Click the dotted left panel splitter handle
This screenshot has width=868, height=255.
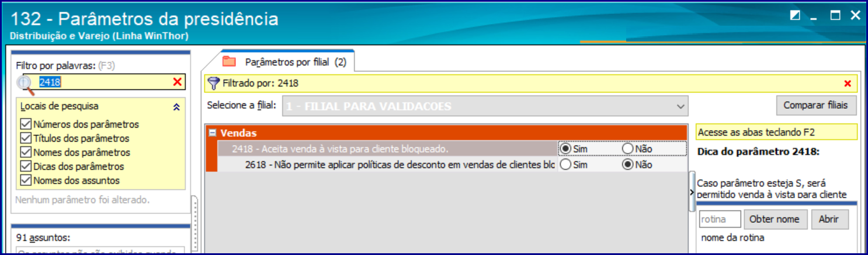click(195, 225)
